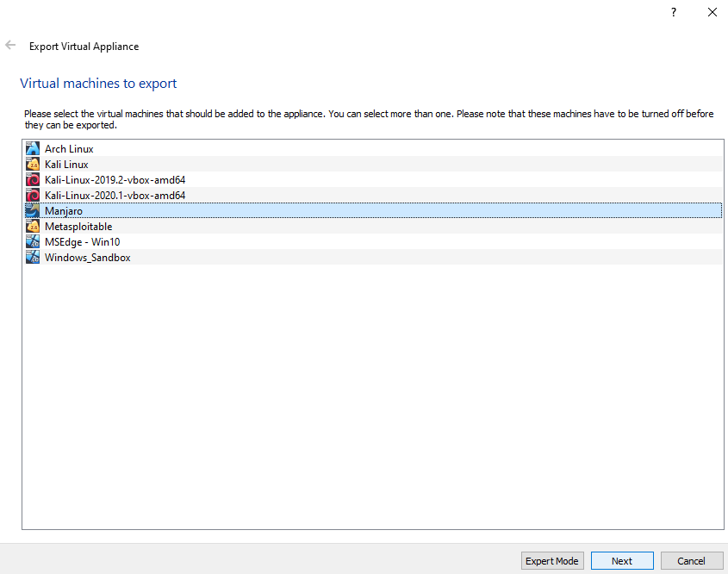Screen dimensions: 728x574
Task: Select Kali-Linux-2020.1-vbox-amd64 name text
Action: point(115,196)
